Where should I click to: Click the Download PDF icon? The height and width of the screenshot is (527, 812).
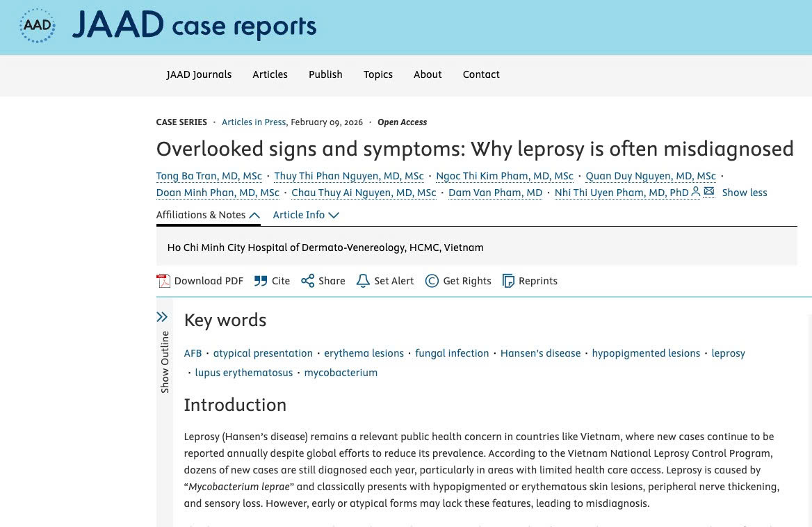coord(163,281)
